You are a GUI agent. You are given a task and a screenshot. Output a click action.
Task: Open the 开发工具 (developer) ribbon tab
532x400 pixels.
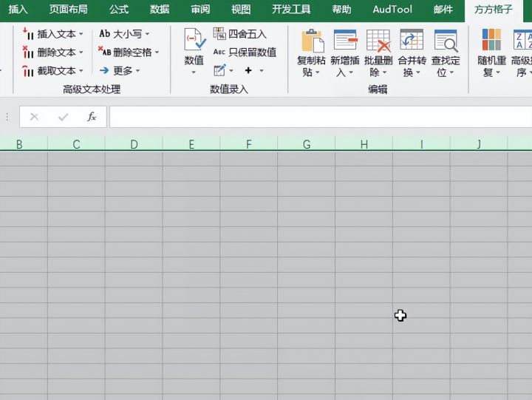coord(291,9)
